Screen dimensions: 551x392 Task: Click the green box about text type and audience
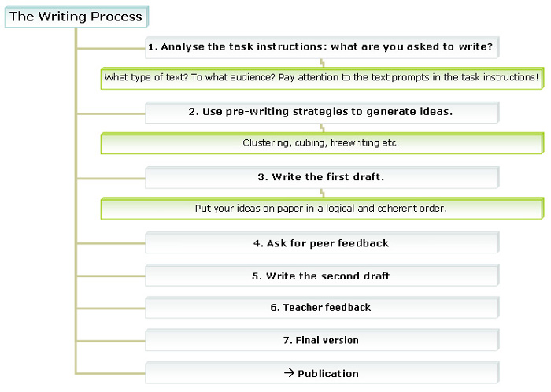(322, 78)
